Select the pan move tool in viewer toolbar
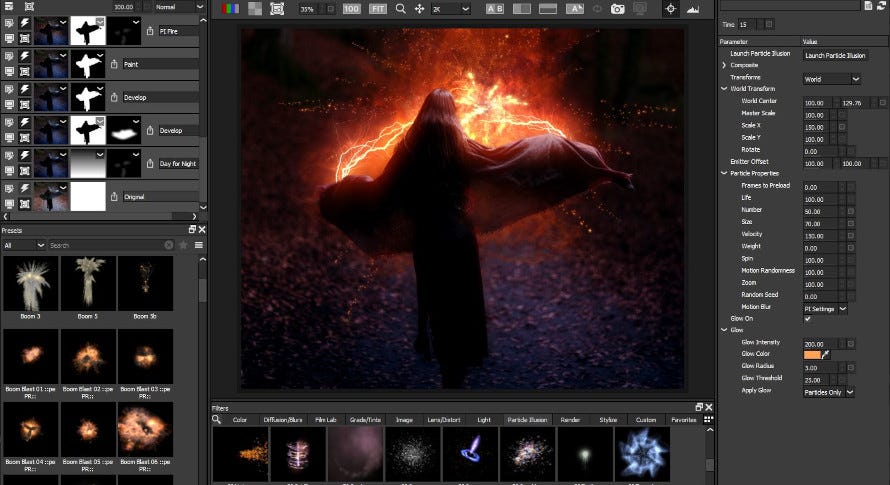The width and height of the screenshot is (890, 485). pyautogui.click(x=420, y=8)
